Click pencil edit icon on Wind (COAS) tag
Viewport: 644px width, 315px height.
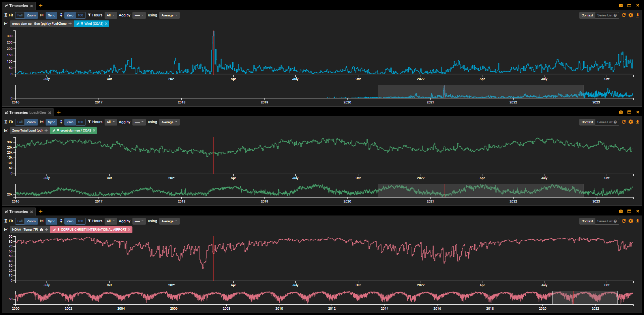click(x=78, y=24)
